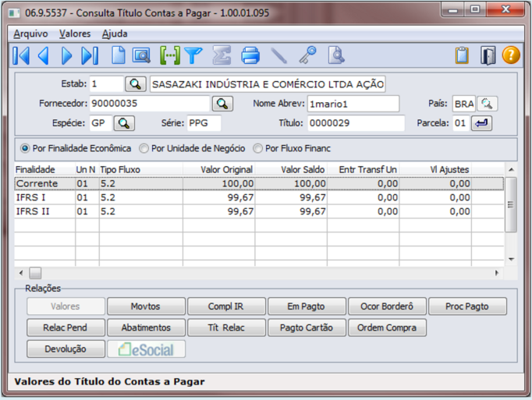
Task: Click the exit door icon
Action: tap(488, 55)
